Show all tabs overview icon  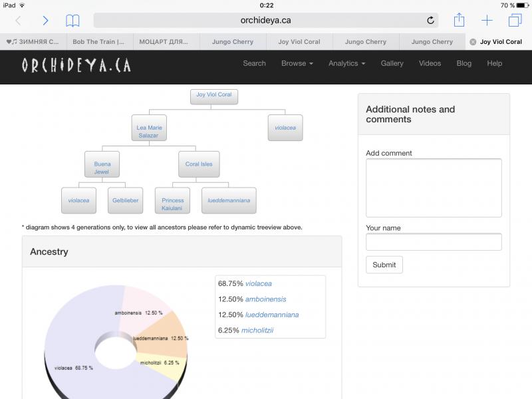(x=515, y=21)
